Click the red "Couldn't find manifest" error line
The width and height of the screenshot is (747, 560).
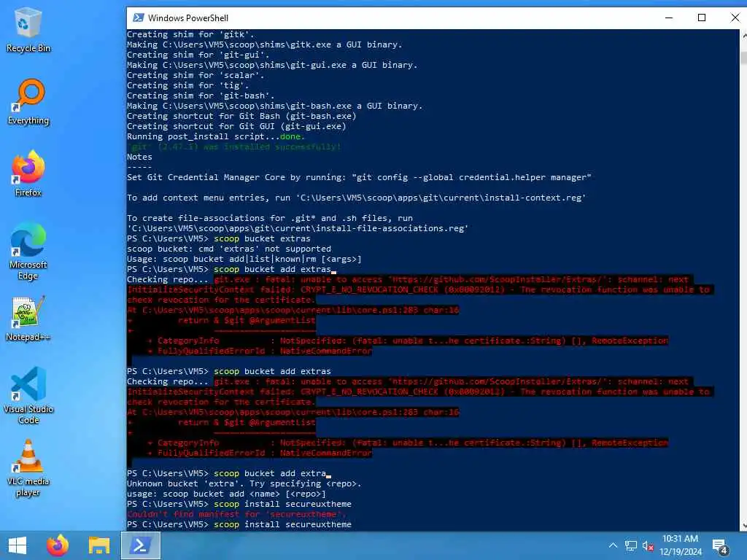pos(236,514)
